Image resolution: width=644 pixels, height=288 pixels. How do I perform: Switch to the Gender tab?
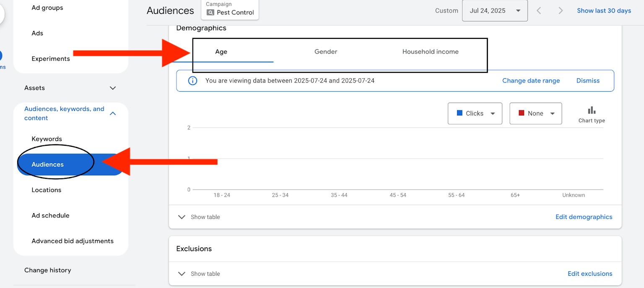(x=326, y=52)
